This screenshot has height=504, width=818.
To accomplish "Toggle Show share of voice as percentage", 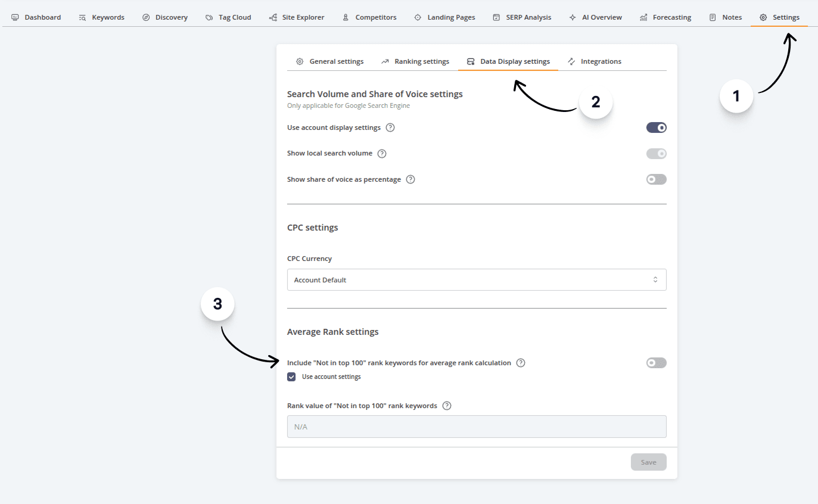I will (657, 179).
